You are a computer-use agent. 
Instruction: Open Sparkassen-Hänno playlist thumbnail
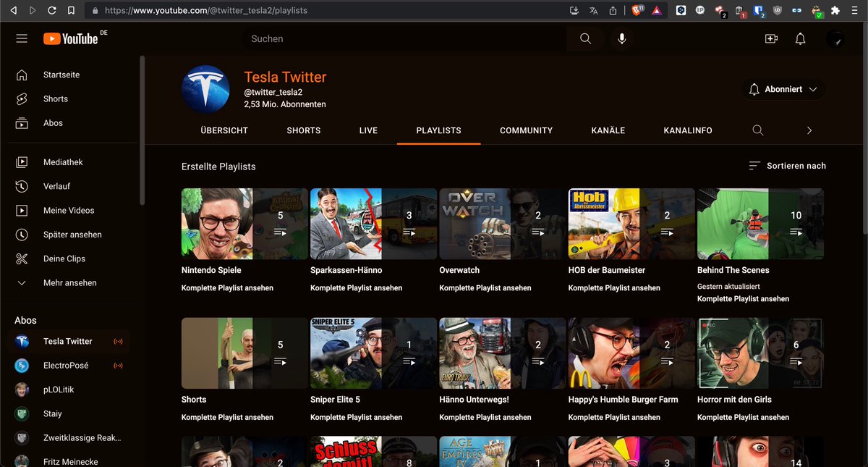[373, 224]
